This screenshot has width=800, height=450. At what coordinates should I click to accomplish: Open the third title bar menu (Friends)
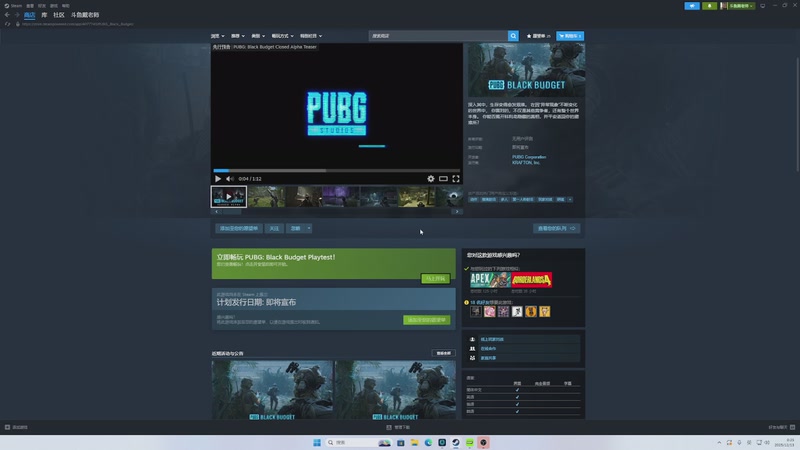coord(42,6)
